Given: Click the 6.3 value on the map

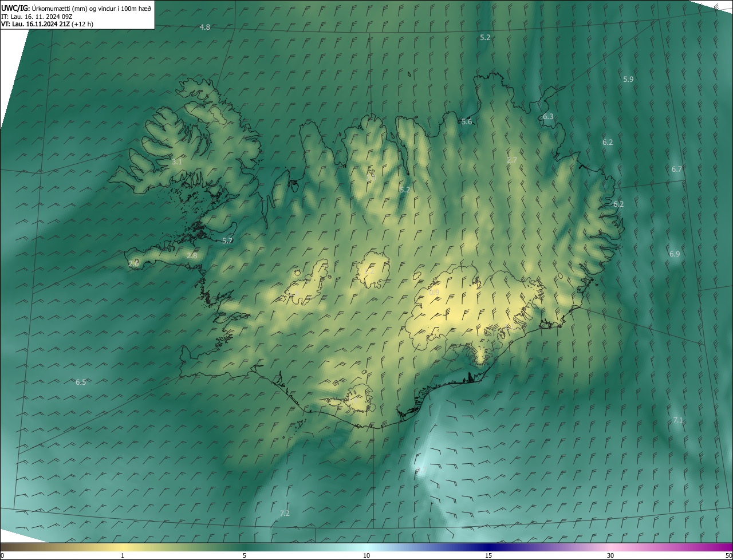Looking at the screenshot, I should 548,117.
